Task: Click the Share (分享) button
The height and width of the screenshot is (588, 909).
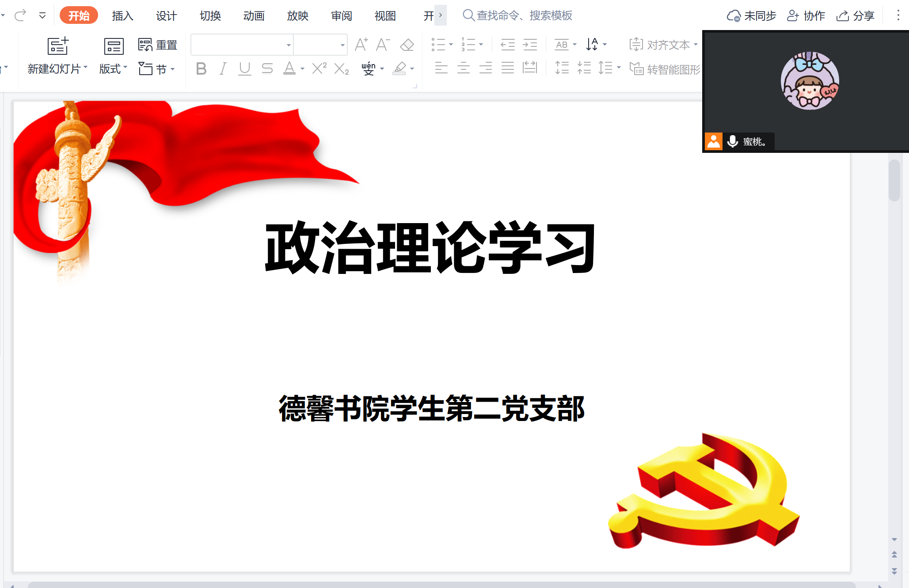Action: pos(856,16)
